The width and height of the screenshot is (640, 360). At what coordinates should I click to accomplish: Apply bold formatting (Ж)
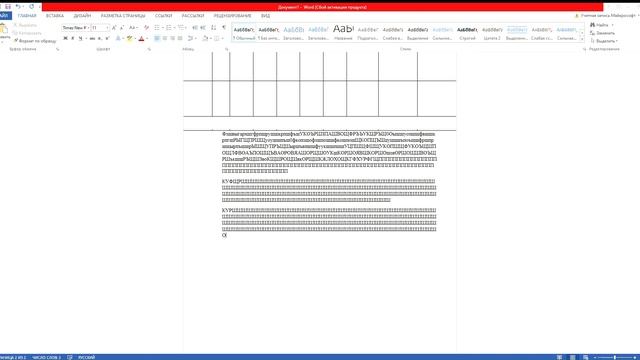pyautogui.click(x=65, y=38)
